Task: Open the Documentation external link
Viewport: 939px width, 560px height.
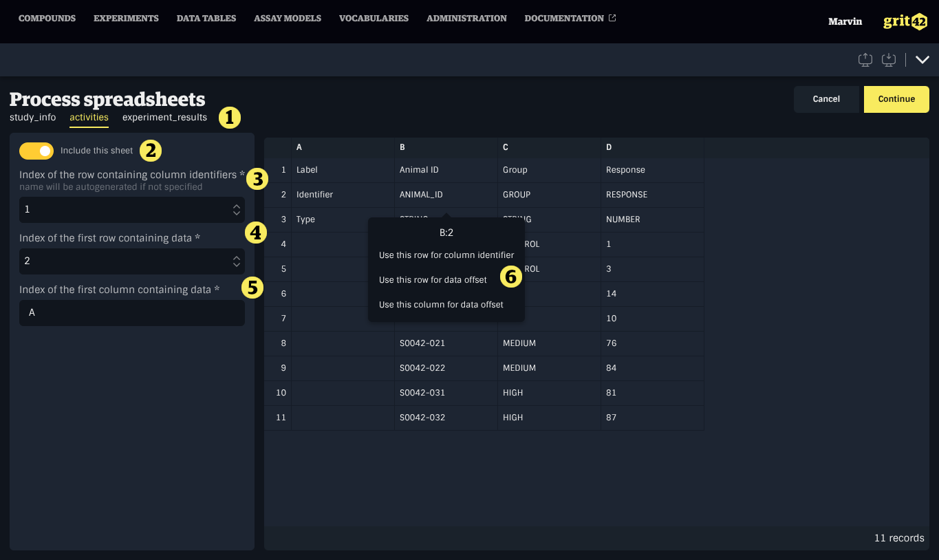Action: [570, 19]
